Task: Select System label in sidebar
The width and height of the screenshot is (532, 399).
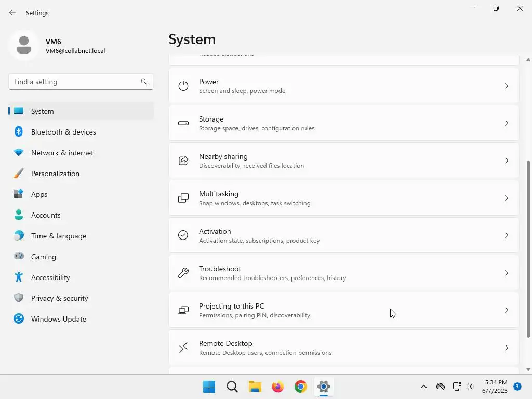Action: click(43, 111)
